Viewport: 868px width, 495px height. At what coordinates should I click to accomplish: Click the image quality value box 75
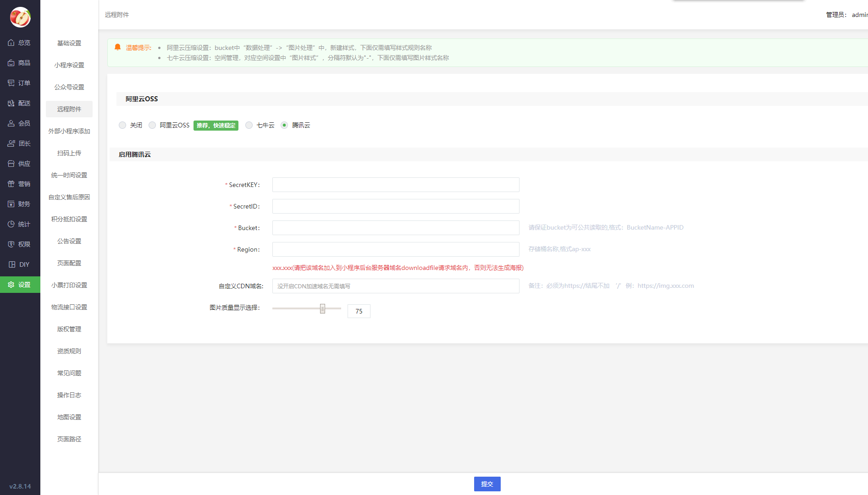(359, 311)
